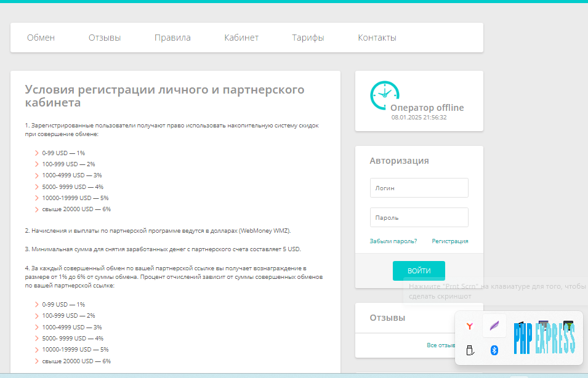Click the Авторизация heading
The height and width of the screenshot is (378, 588).
(399, 161)
